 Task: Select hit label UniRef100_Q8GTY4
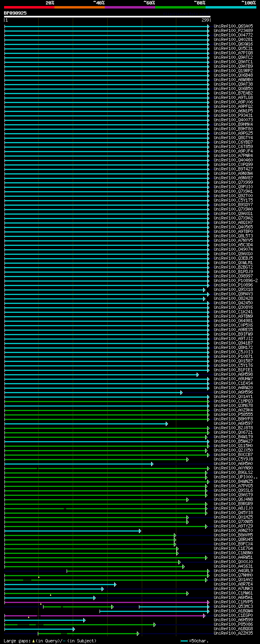tap(233, 138)
